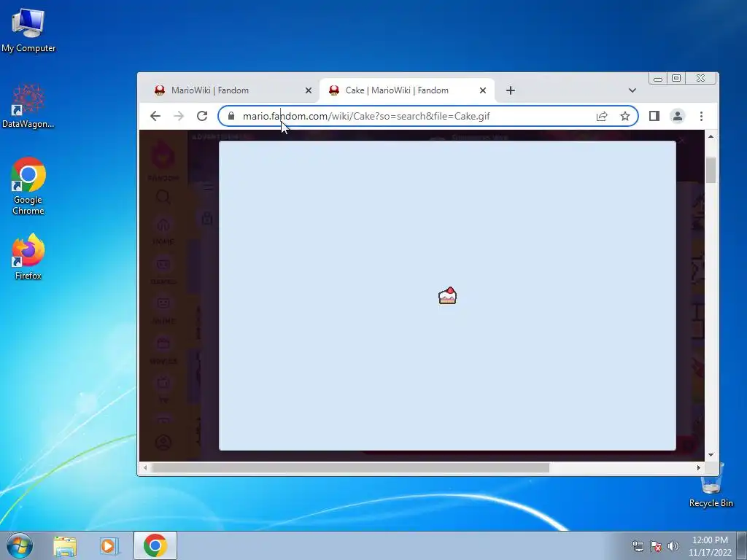Viewport: 747px width, 560px height.
Task: Click the scroll down arrow
Action: [711, 455]
